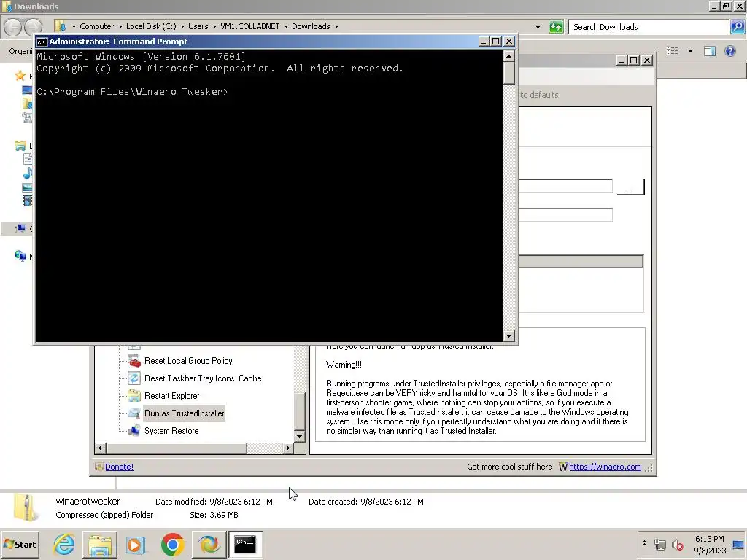Image resolution: width=747 pixels, height=560 pixels.
Task: Click Search Downloads box
Action: 649,27
